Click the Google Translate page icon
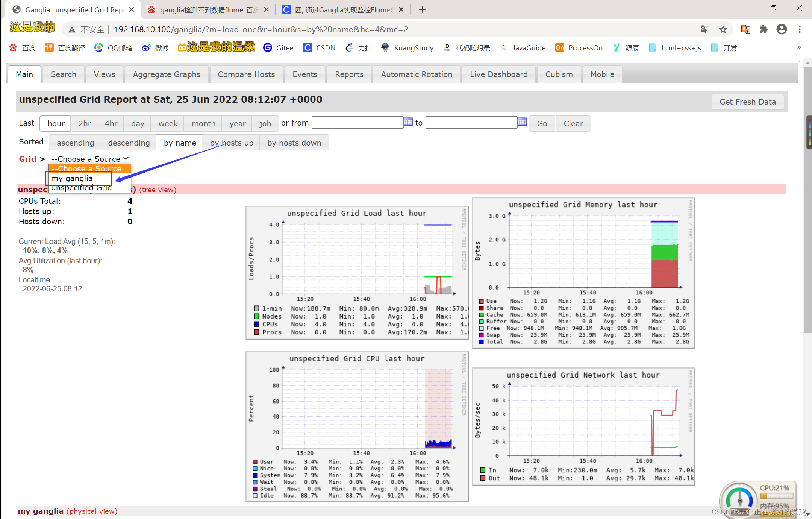The width and height of the screenshot is (812, 519). pyautogui.click(x=705, y=29)
